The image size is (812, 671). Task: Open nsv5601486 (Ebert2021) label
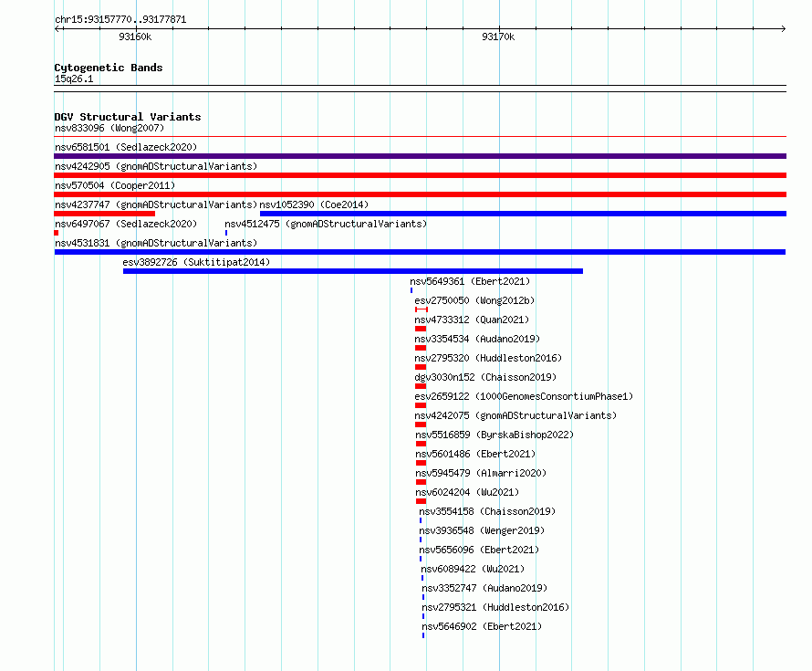point(475,454)
